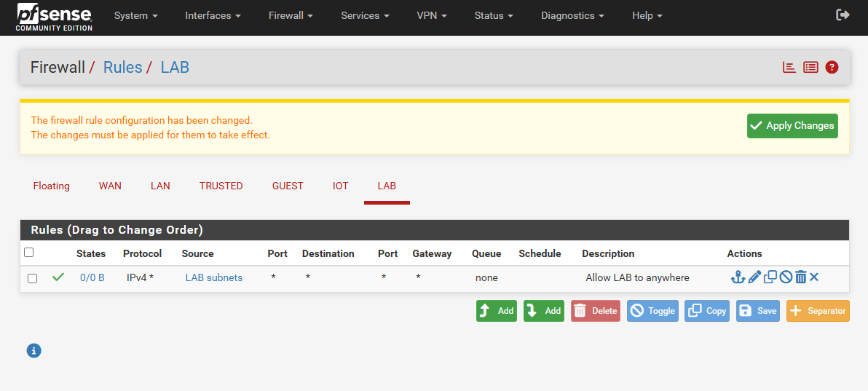
Task: Click the pfSense Community Edition logo
Action: (x=54, y=17)
